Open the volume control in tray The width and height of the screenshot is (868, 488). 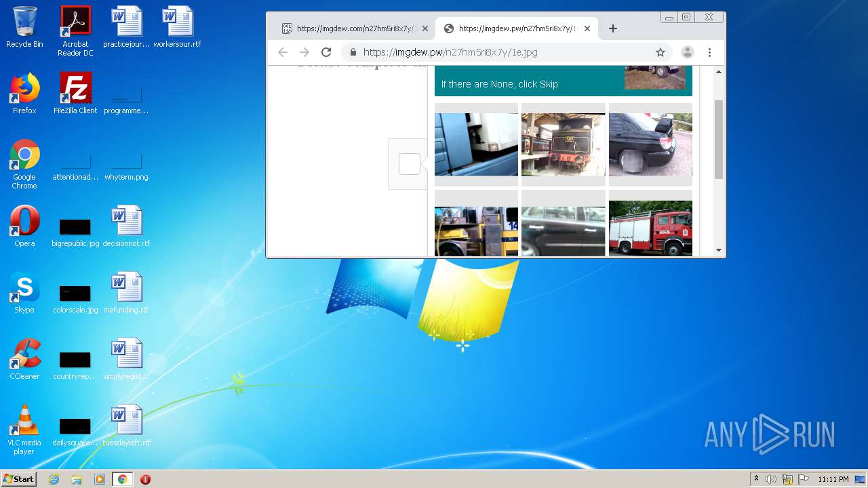(771, 479)
